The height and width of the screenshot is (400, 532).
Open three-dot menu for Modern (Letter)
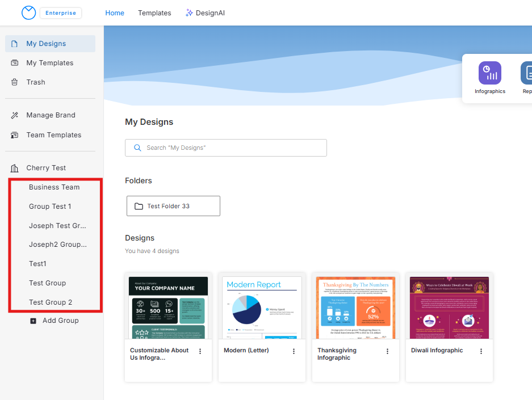294,351
